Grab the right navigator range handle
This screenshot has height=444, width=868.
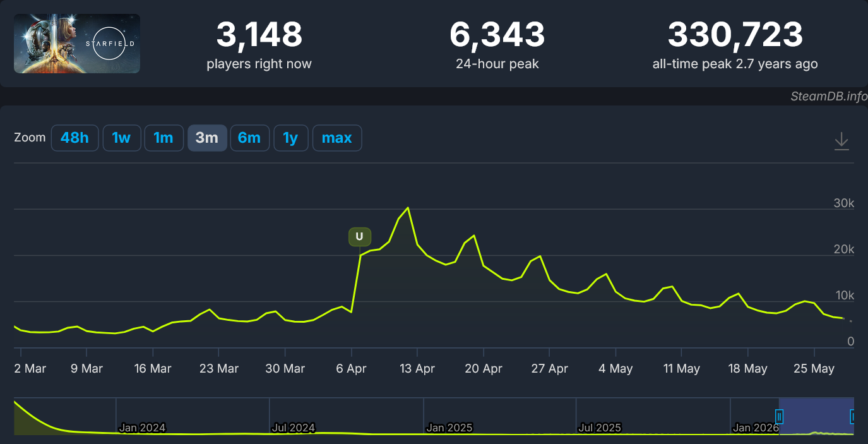click(853, 416)
